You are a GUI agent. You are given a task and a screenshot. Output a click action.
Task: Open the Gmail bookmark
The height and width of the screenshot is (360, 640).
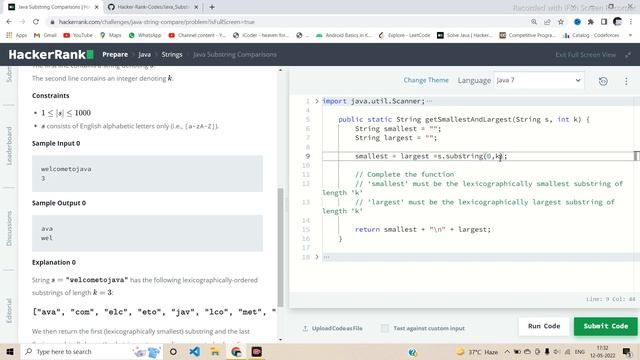click(x=45, y=36)
